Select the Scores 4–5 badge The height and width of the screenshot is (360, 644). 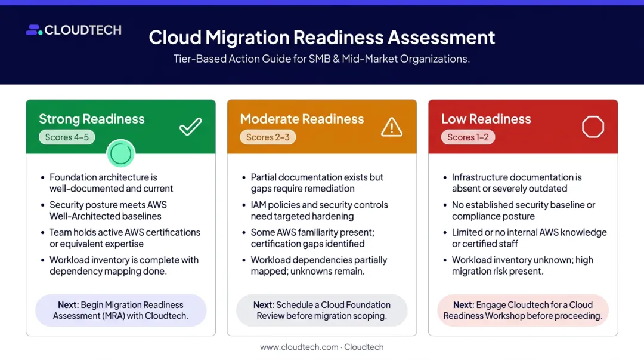[67, 137]
